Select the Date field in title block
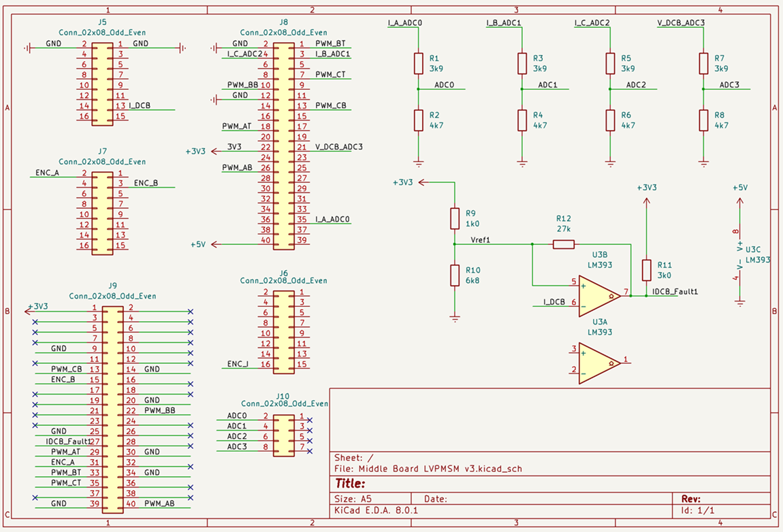 pos(435,499)
